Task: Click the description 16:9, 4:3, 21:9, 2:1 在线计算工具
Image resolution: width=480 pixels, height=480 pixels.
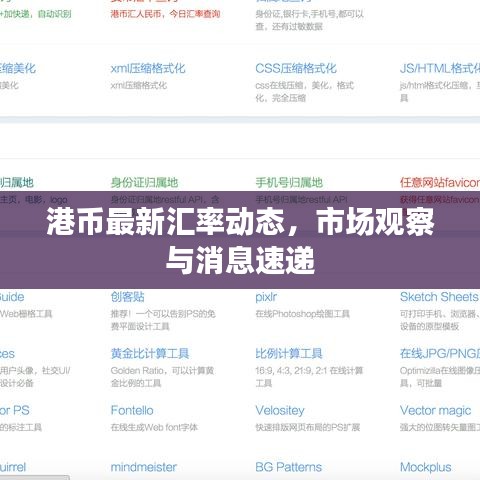Action: click(x=309, y=377)
